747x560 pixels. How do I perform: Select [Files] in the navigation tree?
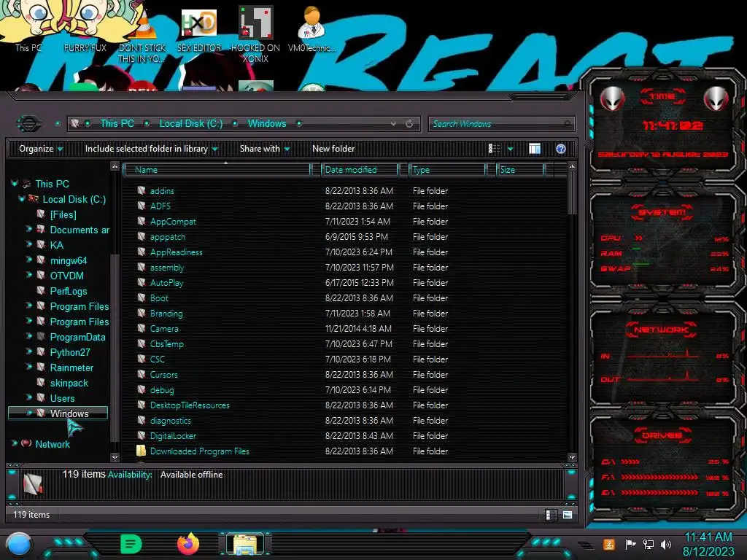tap(63, 215)
